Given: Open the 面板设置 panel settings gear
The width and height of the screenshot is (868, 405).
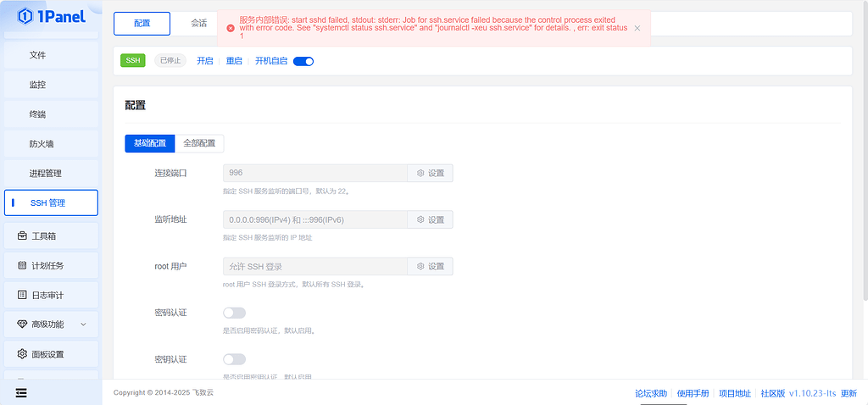Looking at the screenshot, I should point(23,354).
